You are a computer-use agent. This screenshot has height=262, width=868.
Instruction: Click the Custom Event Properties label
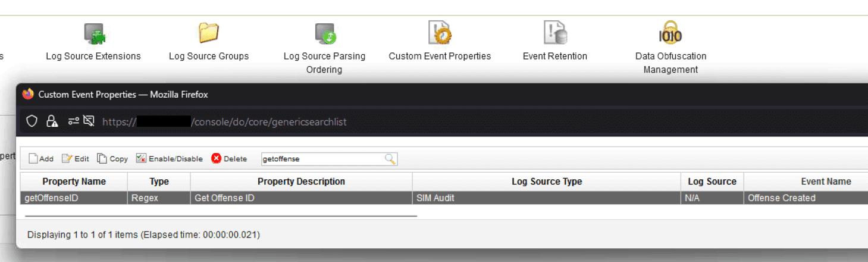pos(440,56)
